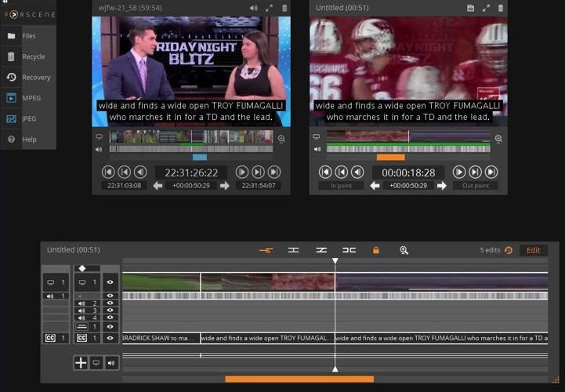This screenshot has height=392, width=565.
Task: Step forward one frame in wjfw-21_58 player
Action: pos(242,172)
